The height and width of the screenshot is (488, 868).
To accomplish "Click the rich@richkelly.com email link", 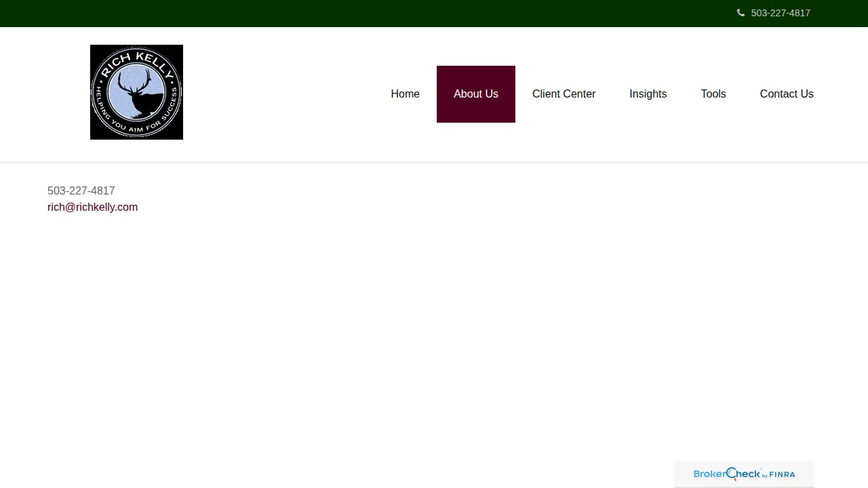I will [92, 207].
